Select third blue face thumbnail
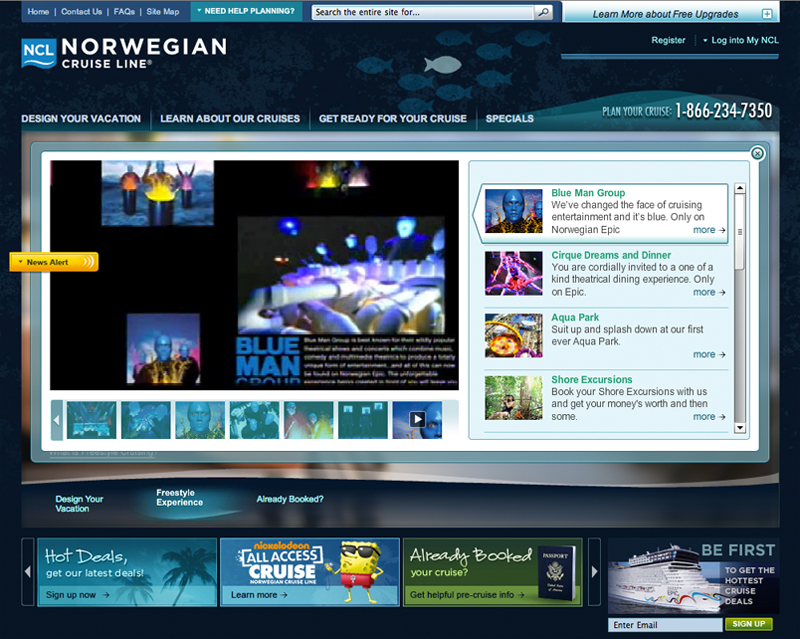800x639 pixels. tap(200, 420)
